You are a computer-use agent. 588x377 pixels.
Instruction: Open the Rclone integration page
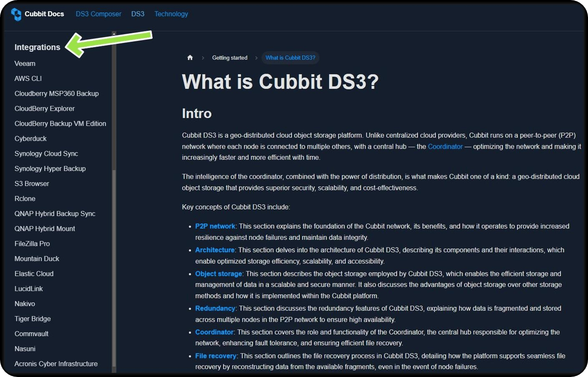coord(25,198)
